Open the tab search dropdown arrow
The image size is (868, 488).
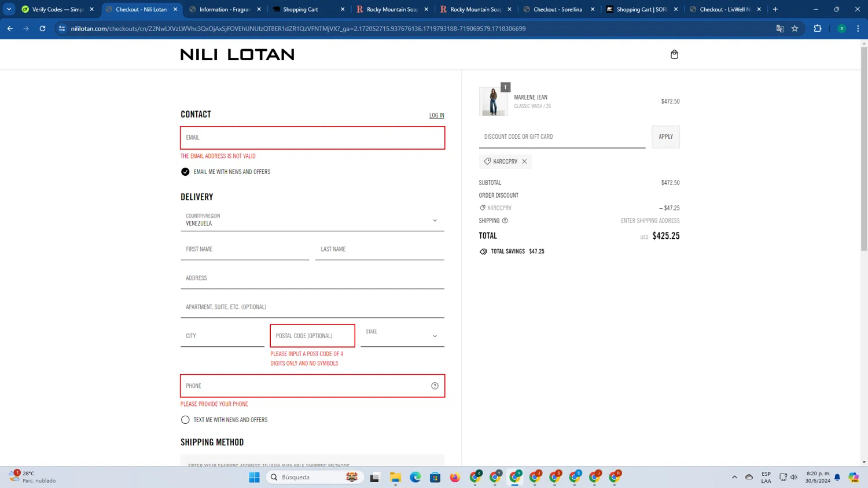coord(9,9)
